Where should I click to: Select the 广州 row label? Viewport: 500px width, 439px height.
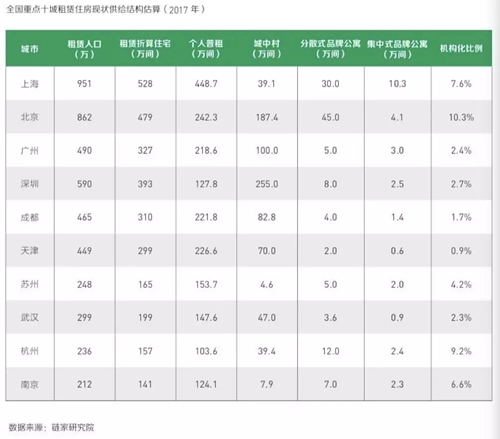pos(30,151)
